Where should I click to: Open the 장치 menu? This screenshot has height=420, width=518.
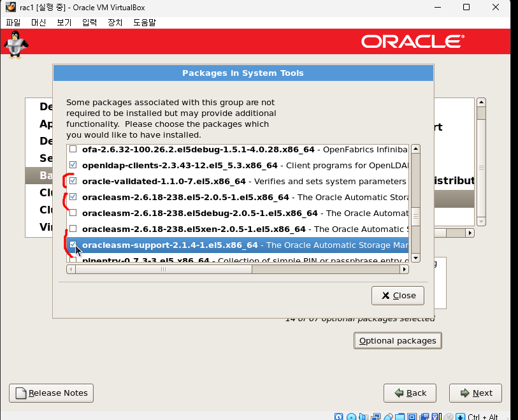[115, 22]
